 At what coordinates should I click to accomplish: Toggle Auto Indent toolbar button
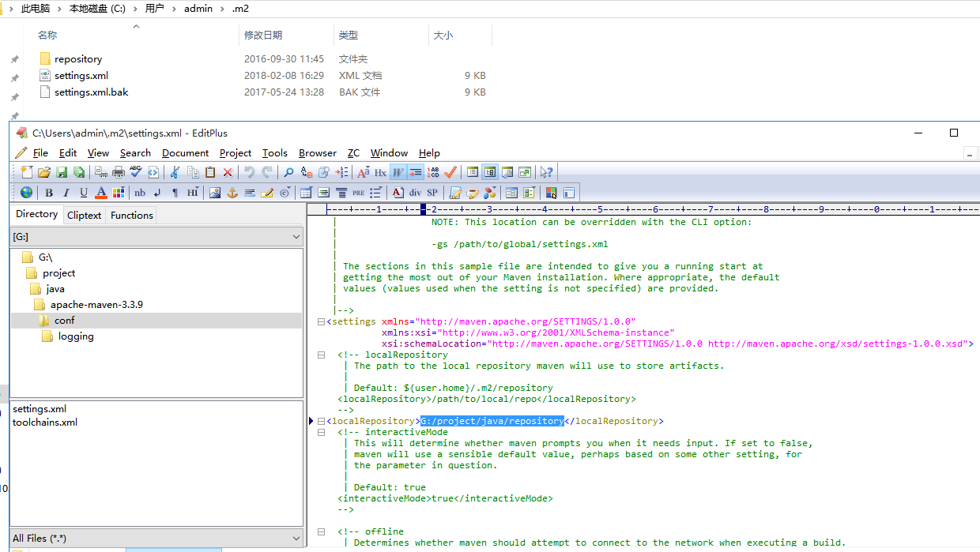click(416, 172)
